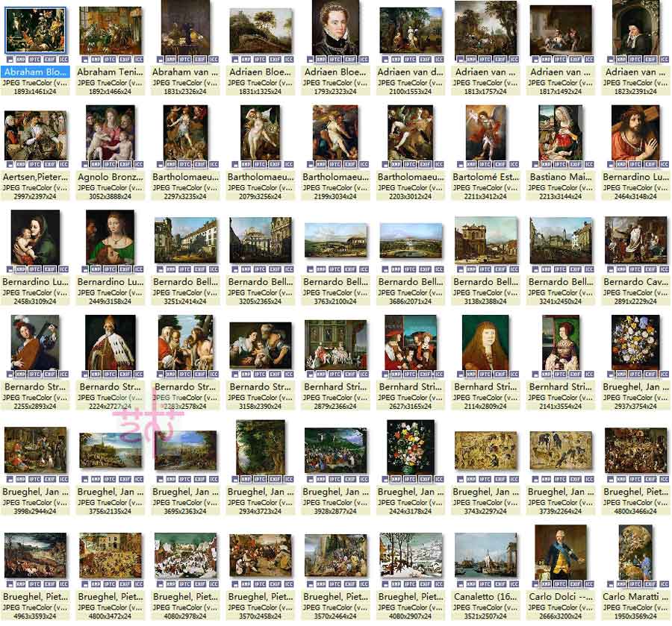672x626 pixels.
Task: Select the Aertsen,Pieter... painting thumbnail
Action: click(36, 135)
